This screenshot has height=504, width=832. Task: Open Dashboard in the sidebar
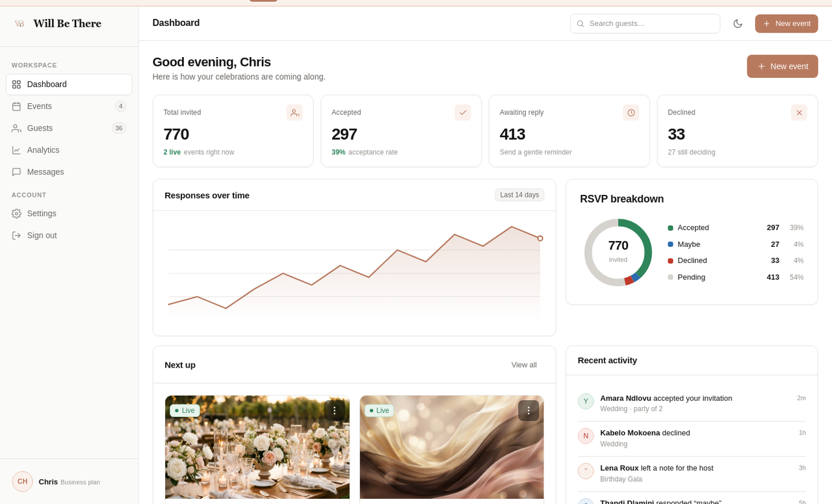[x=69, y=84]
